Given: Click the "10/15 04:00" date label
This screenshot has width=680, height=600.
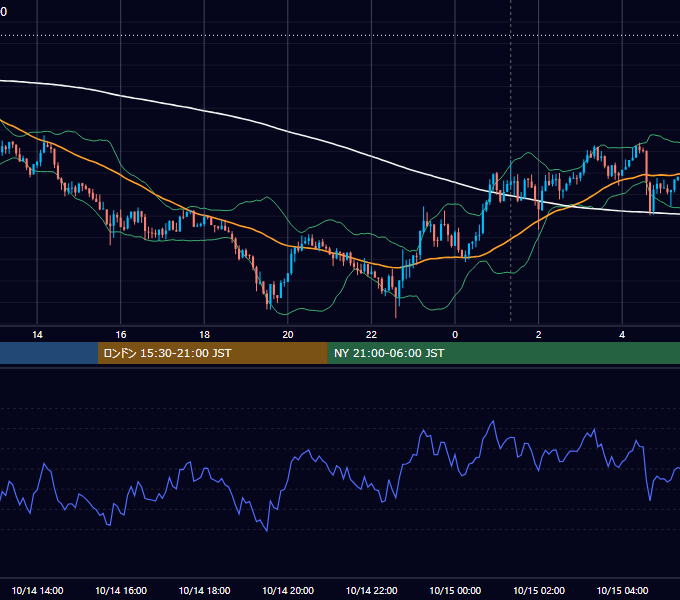Looking at the screenshot, I should point(622,590).
